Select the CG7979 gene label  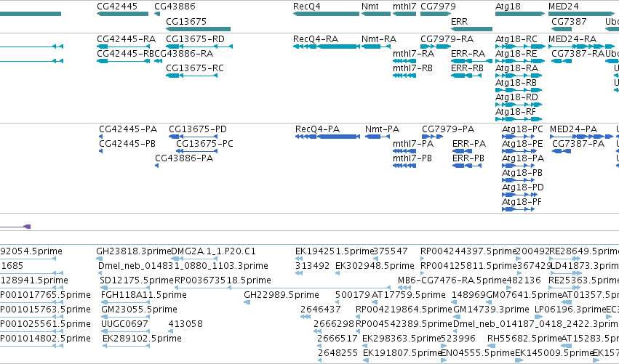pos(438,7)
